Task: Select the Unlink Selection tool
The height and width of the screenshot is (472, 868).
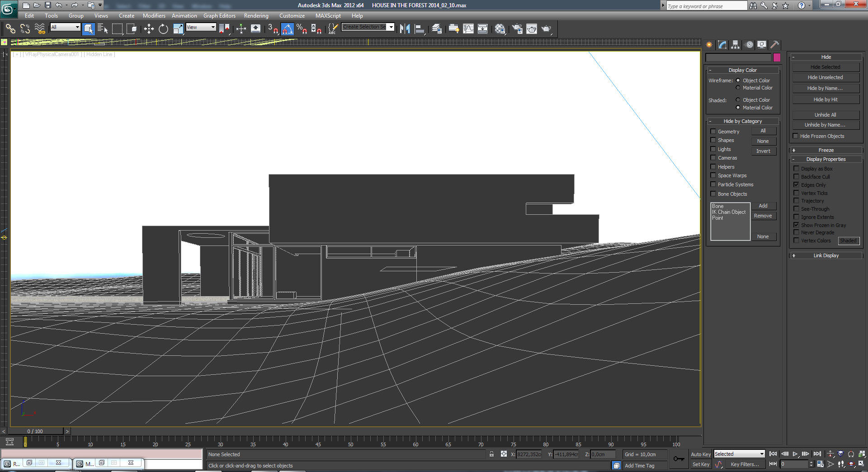Action: 25,29
